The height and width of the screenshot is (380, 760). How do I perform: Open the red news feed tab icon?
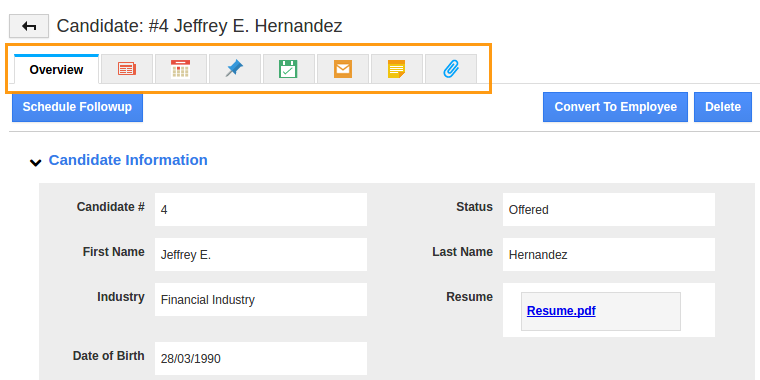click(x=127, y=69)
